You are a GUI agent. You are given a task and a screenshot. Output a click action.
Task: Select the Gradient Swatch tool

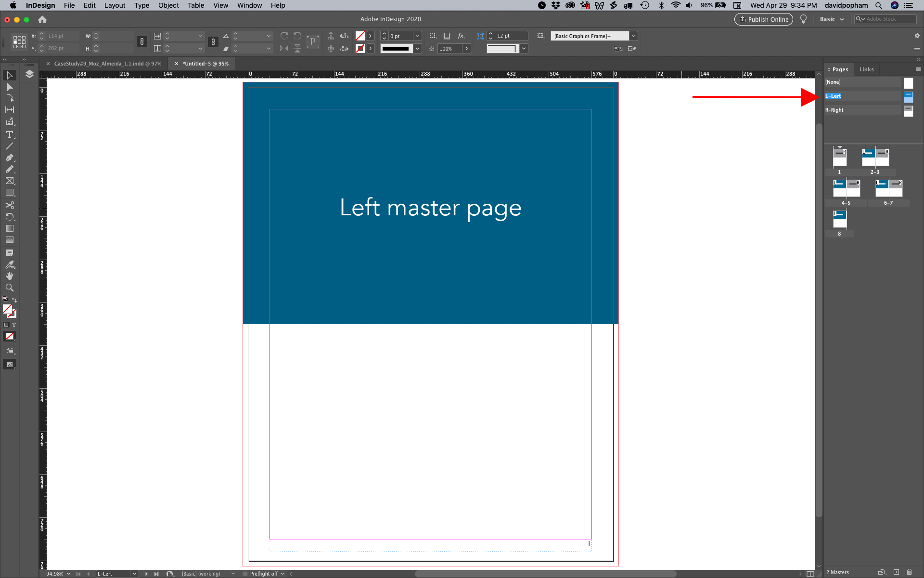point(10,228)
